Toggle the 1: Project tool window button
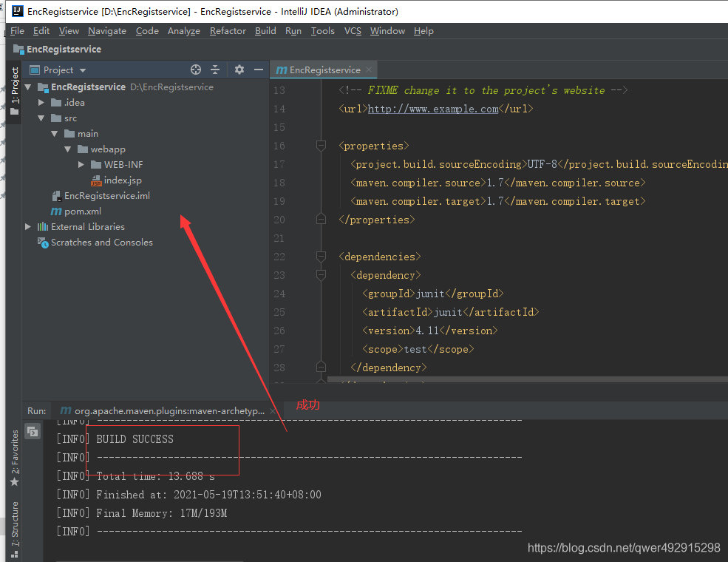 point(14,91)
